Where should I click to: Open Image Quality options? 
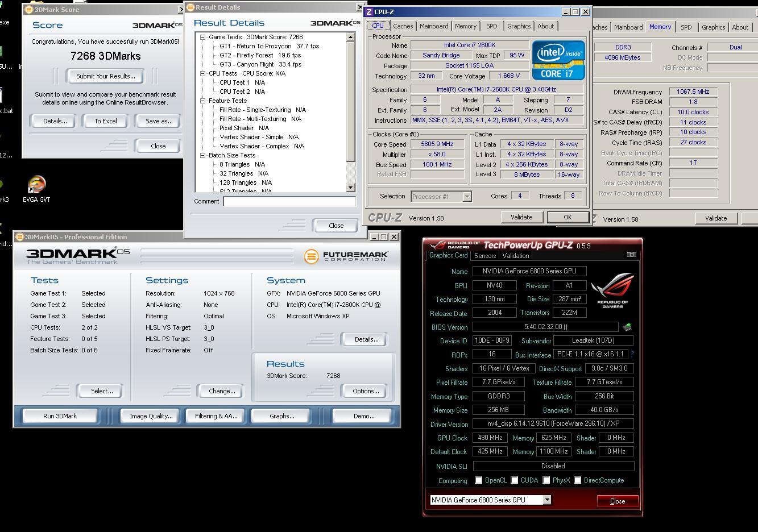[151, 416]
